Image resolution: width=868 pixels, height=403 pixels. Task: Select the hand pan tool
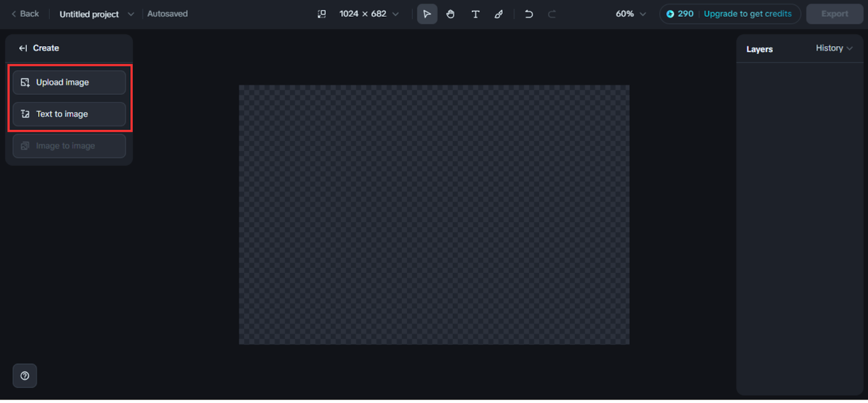click(x=451, y=14)
